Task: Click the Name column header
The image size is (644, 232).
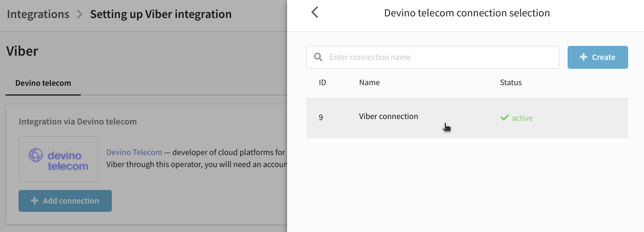Action: [369, 82]
